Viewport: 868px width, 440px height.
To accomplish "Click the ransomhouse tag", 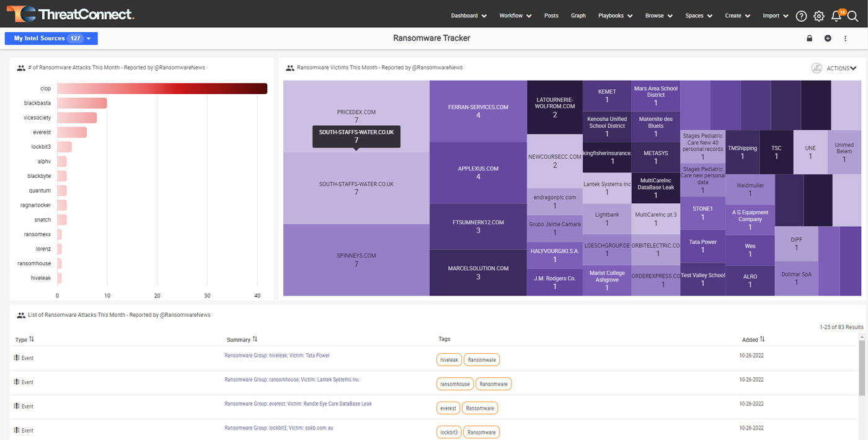I will tap(455, 384).
